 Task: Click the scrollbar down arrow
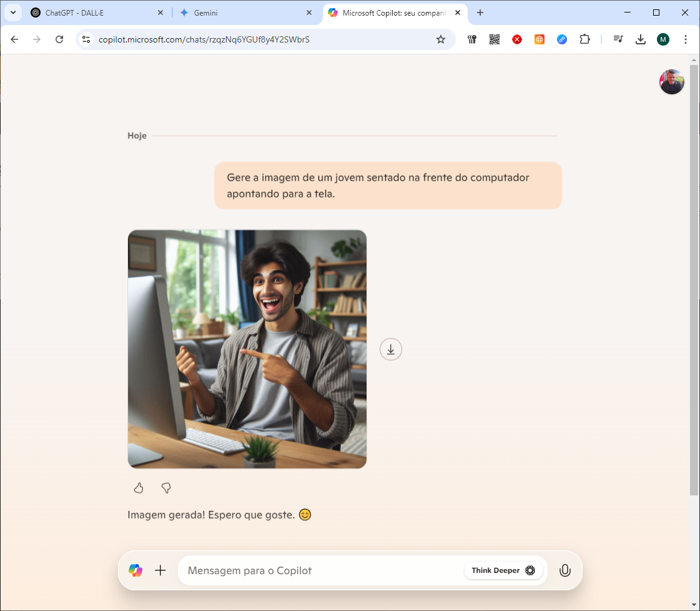pos(694,605)
